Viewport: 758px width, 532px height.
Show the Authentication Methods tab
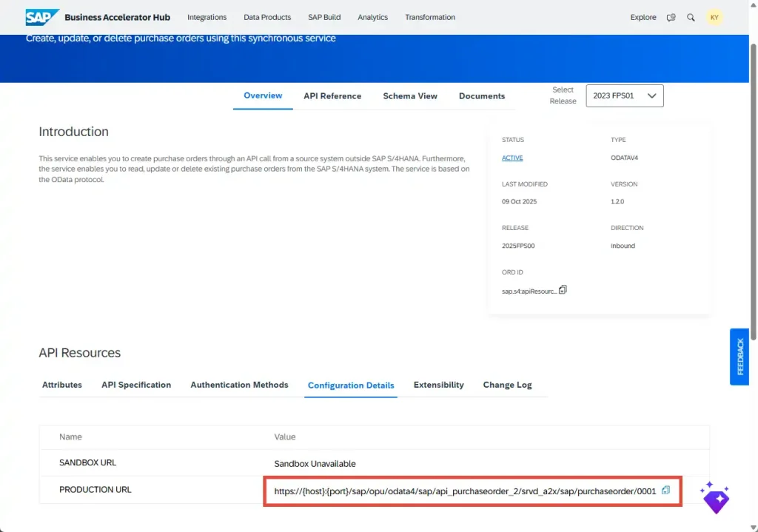coord(239,385)
